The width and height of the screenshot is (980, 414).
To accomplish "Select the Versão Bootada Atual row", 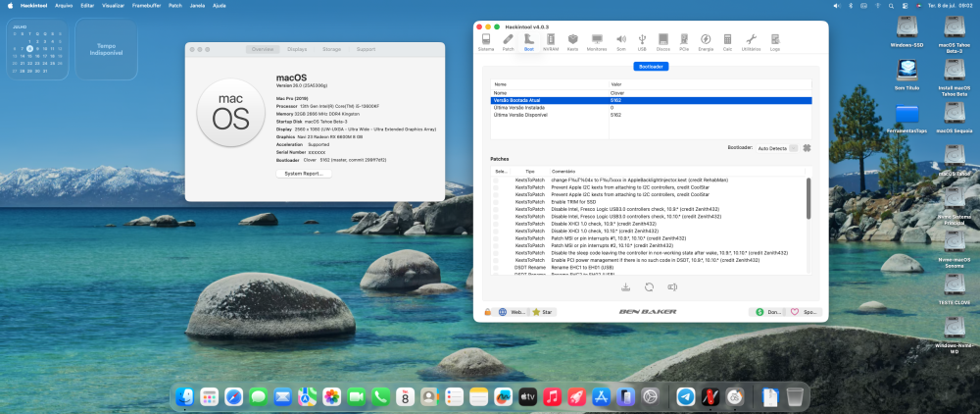I will pyautogui.click(x=652, y=100).
